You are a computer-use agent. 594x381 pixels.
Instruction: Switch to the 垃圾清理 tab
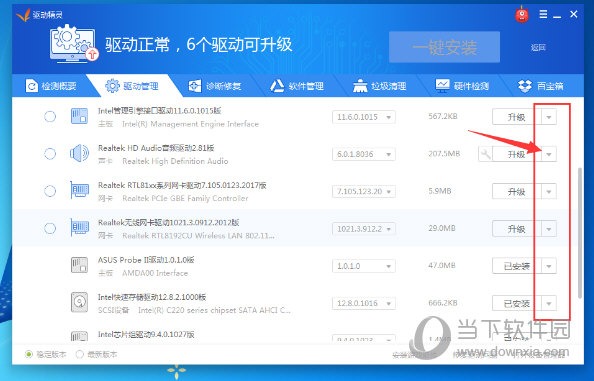(x=380, y=86)
